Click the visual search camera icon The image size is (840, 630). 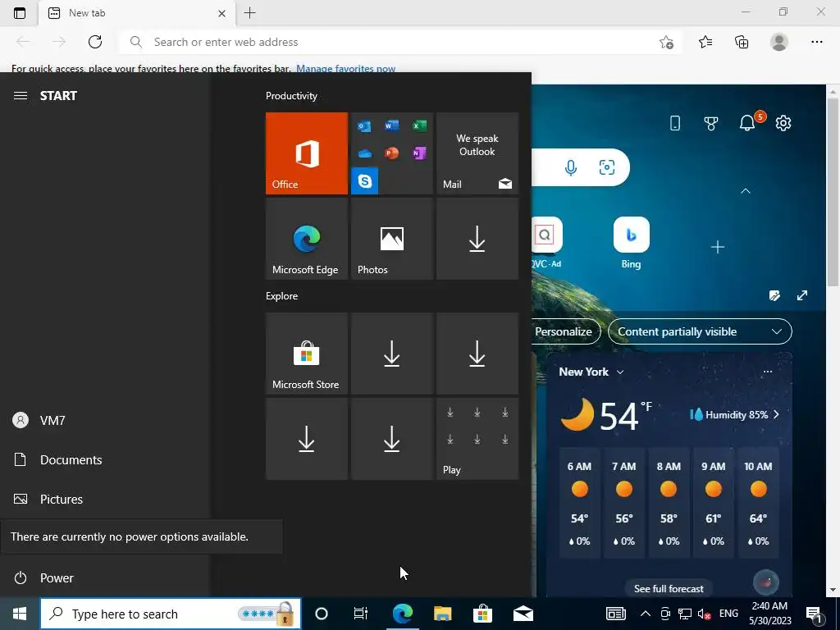[x=606, y=167]
